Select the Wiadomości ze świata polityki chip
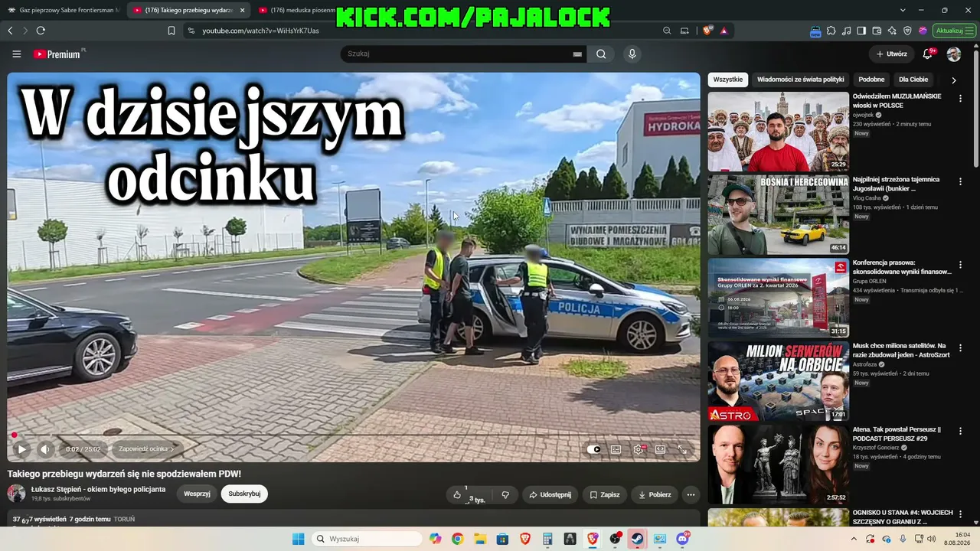This screenshot has width=980, height=551. pyautogui.click(x=800, y=80)
